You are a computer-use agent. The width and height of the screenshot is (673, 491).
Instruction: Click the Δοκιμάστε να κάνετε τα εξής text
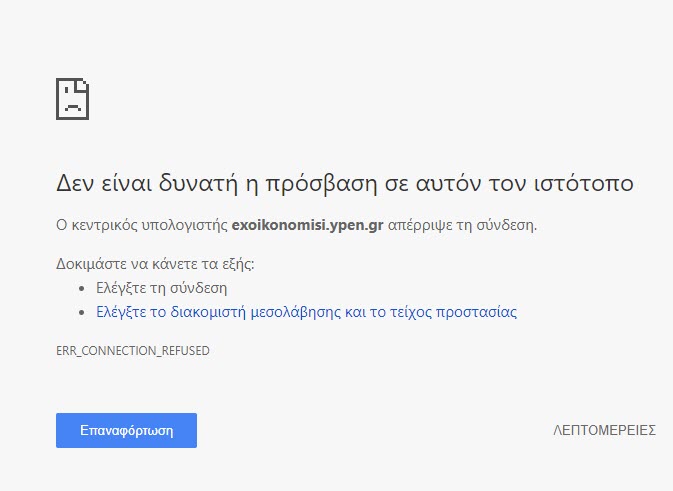pyautogui.click(x=155, y=264)
